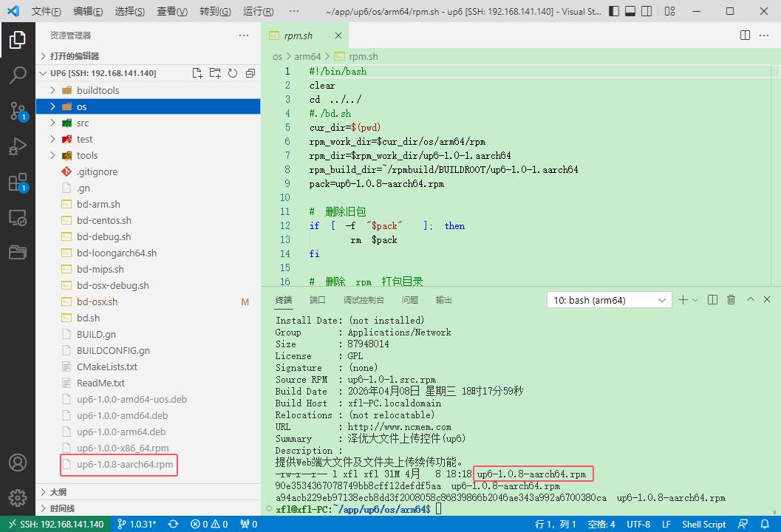781x532 pixels.
Task: Open Run and Debug view
Action: click(18, 146)
